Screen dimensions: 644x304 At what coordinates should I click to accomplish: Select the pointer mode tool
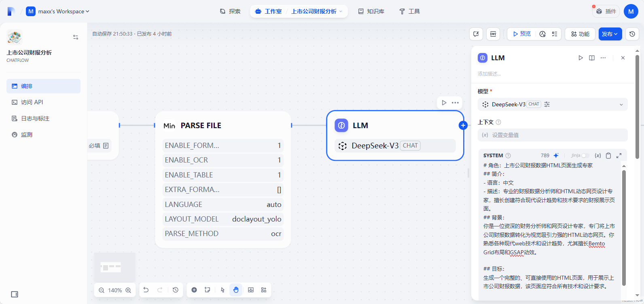coord(222,290)
